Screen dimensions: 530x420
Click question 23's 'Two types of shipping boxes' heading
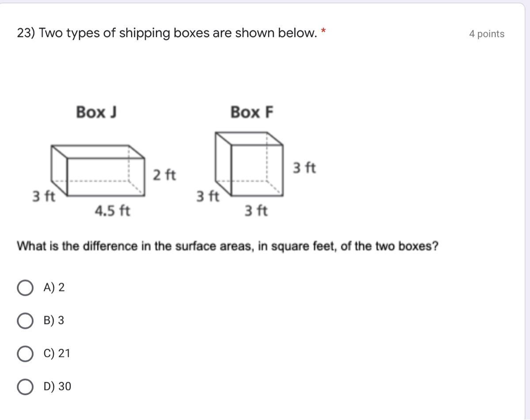(167, 34)
